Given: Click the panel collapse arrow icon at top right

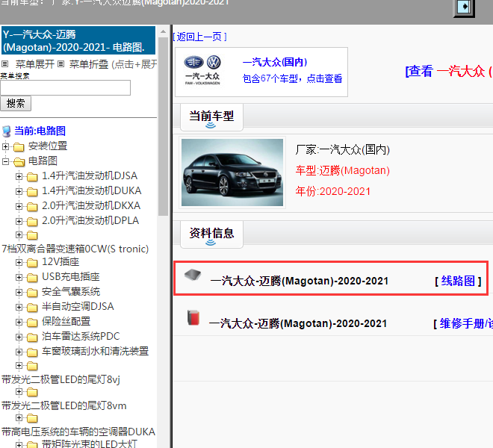Looking at the screenshot, I should [x=464, y=7].
